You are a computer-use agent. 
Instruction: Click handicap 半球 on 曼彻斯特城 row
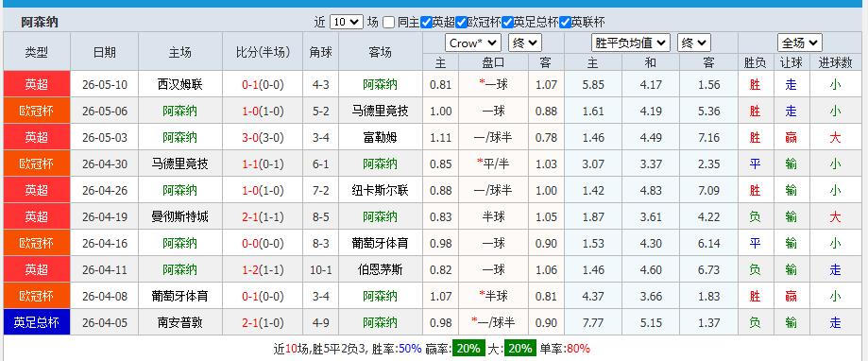click(493, 216)
